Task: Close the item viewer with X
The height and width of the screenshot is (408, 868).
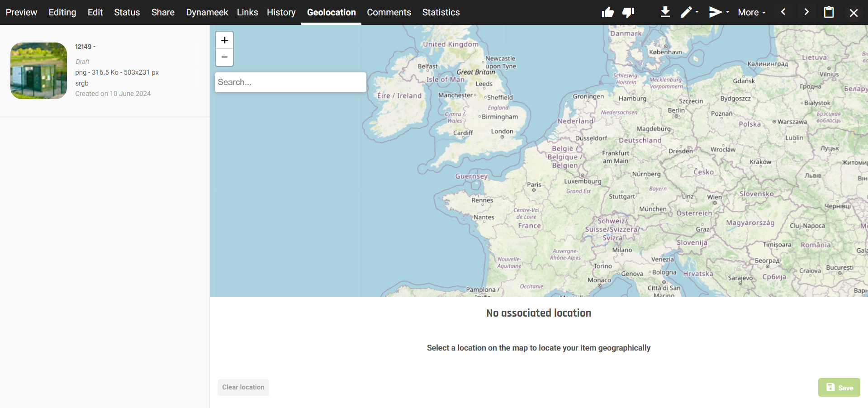Action: point(854,13)
